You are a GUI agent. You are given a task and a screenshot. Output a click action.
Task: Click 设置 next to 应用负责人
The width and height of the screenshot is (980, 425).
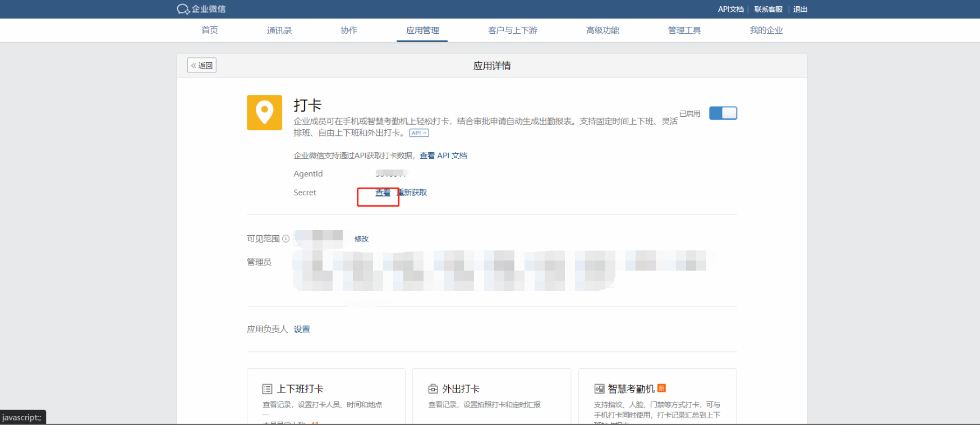coord(302,329)
